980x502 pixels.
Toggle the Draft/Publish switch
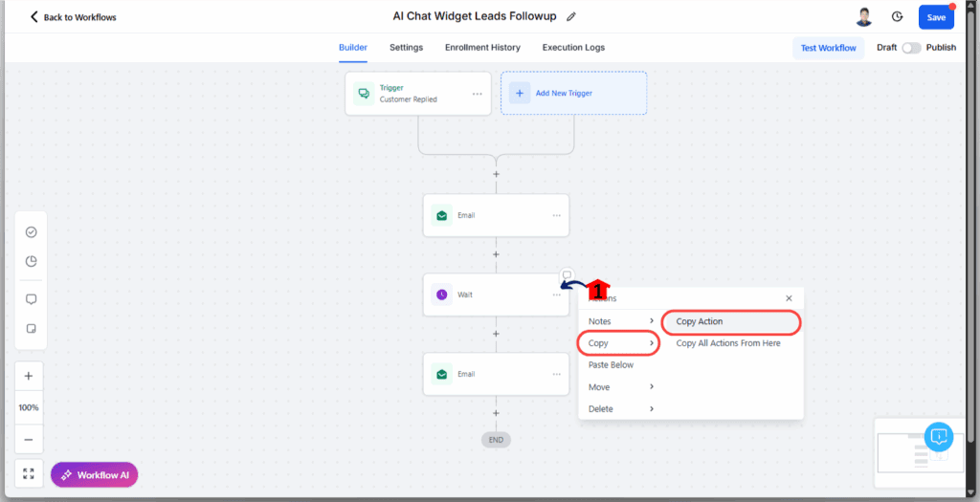click(x=911, y=48)
